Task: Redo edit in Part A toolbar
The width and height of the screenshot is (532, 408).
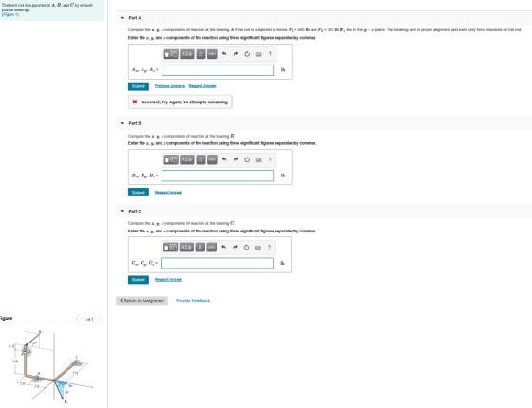Action: pyautogui.click(x=236, y=54)
